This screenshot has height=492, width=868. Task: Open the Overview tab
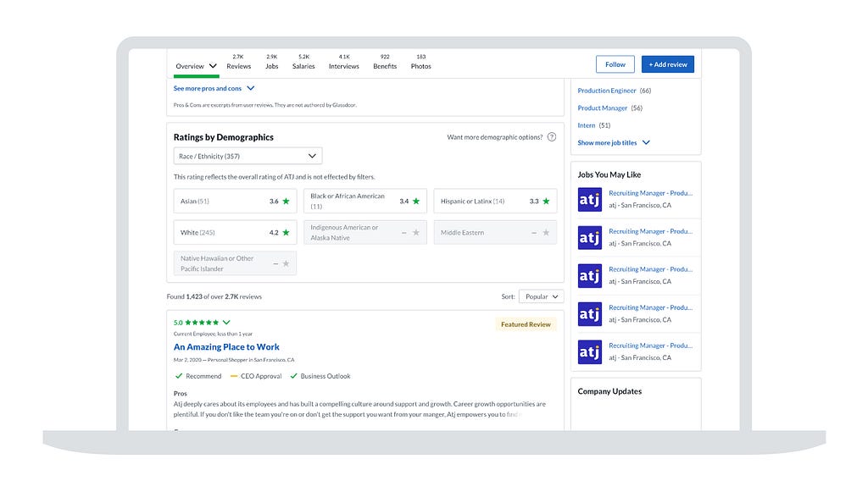(190, 66)
